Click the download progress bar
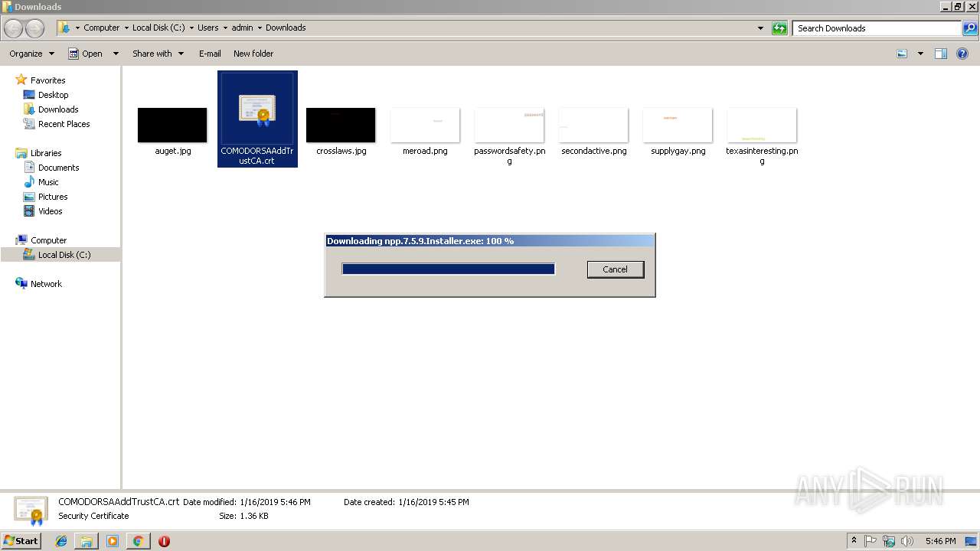Viewport: 980px width, 551px height. (448, 269)
